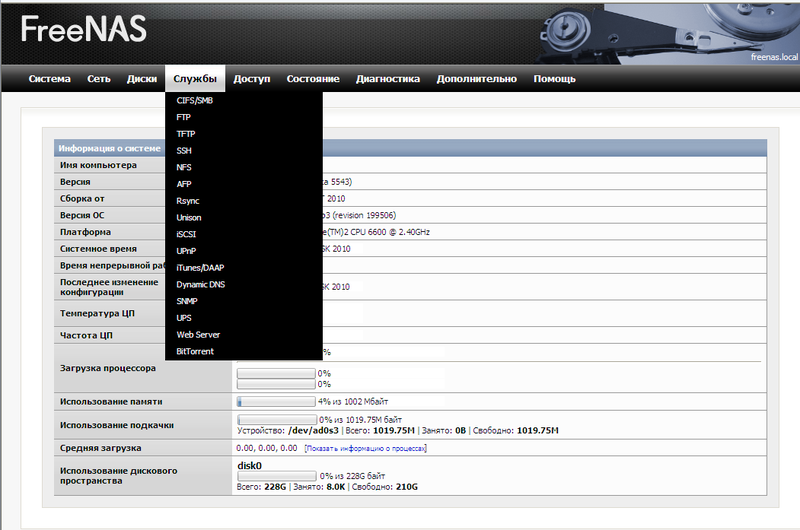This screenshot has height=530, width=800.
Task: Open the Диагностика menu
Action: point(388,79)
